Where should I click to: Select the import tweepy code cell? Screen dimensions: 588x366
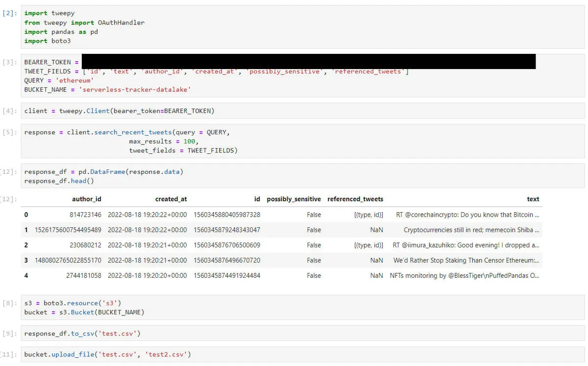point(303,27)
